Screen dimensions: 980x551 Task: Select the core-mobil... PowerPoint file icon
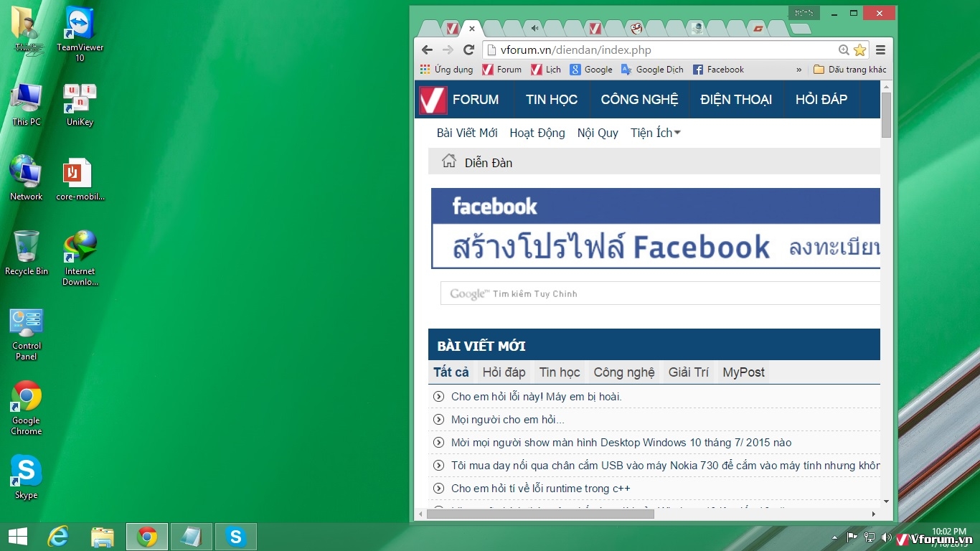(x=80, y=179)
